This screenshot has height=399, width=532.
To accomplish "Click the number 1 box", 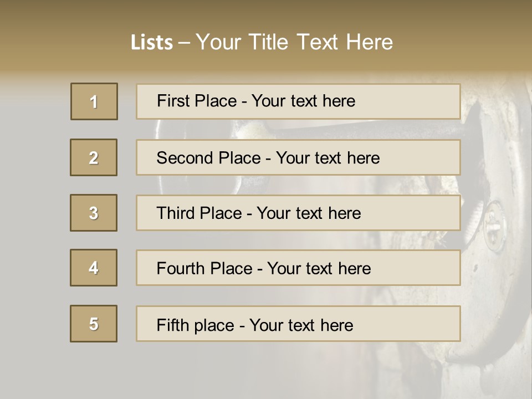I will [94, 101].
